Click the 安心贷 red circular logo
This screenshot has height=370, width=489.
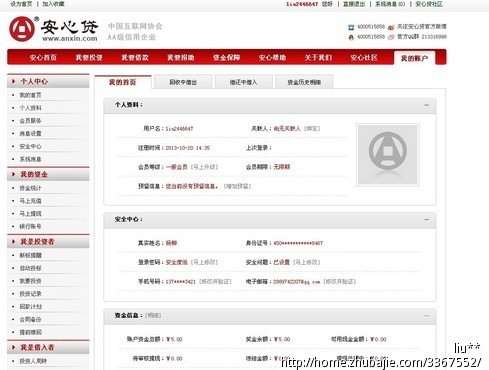(x=22, y=29)
